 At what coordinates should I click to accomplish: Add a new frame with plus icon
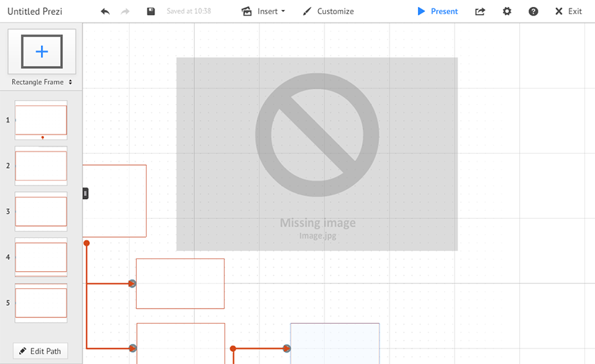coord(42,52)
